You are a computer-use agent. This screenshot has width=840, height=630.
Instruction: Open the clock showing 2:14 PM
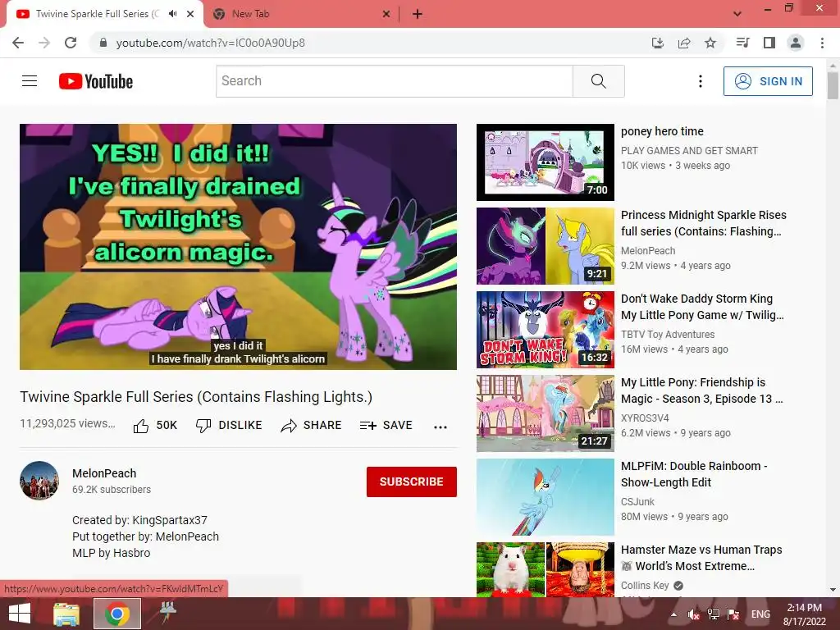point(805,614)
